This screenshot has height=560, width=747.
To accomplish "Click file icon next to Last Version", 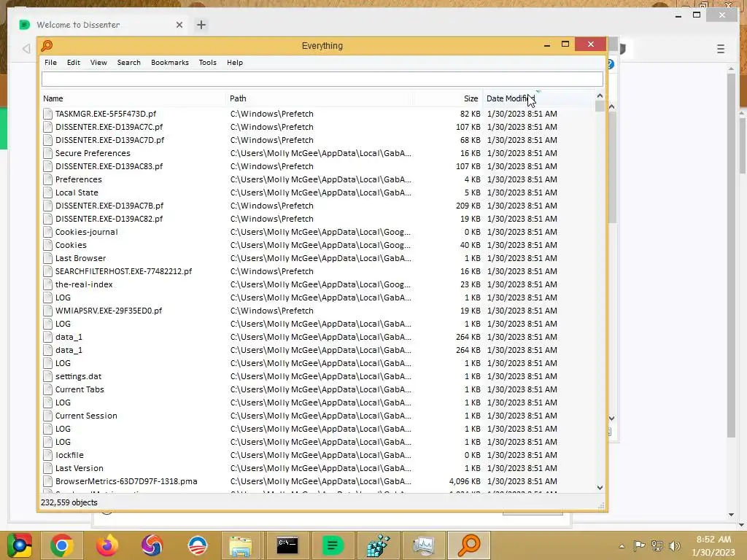I will pos(47,468).
